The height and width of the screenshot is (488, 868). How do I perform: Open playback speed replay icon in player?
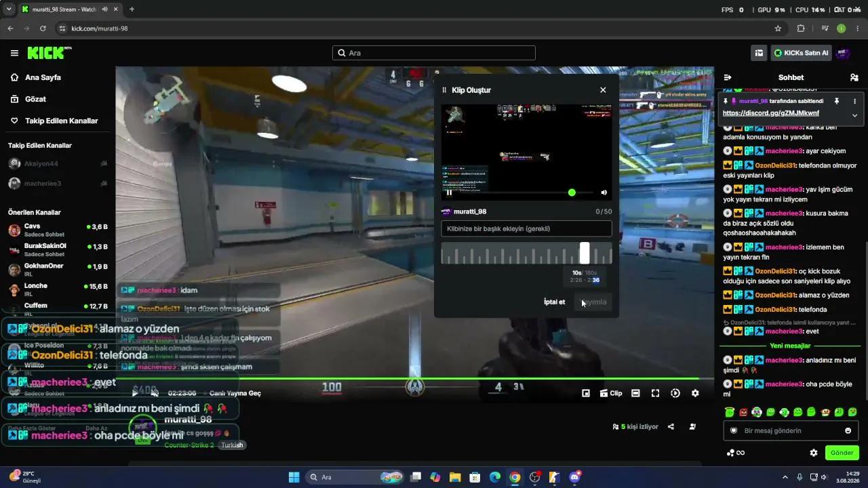pos(675,393)
